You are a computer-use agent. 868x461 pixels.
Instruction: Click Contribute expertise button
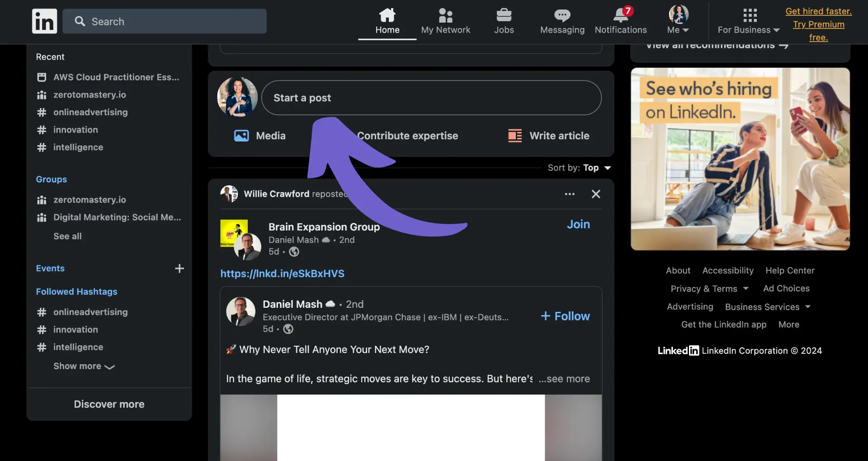407,136
